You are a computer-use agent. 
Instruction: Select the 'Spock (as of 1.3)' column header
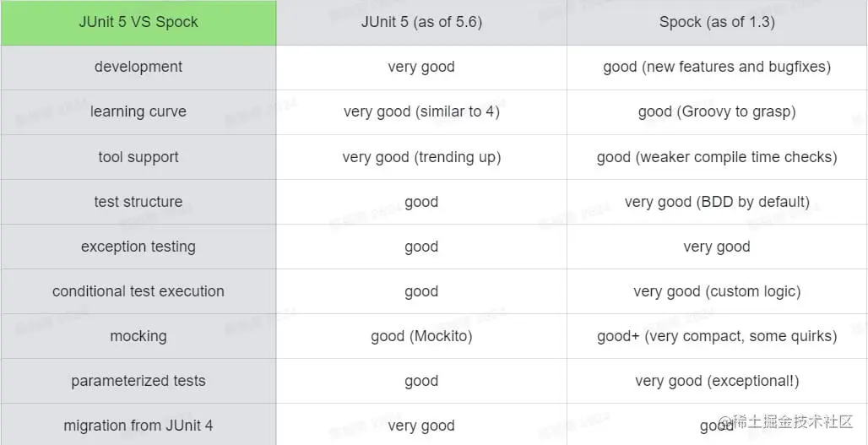(717, 23)
